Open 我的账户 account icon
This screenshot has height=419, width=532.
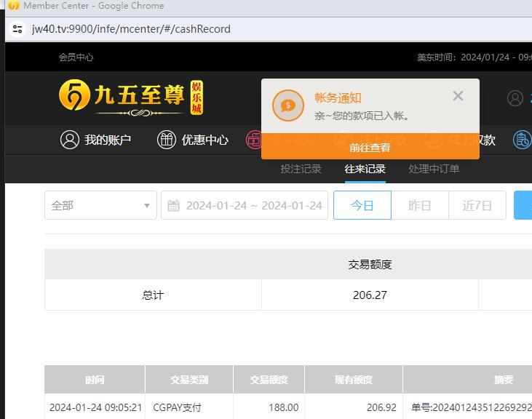tap(70, 140)
